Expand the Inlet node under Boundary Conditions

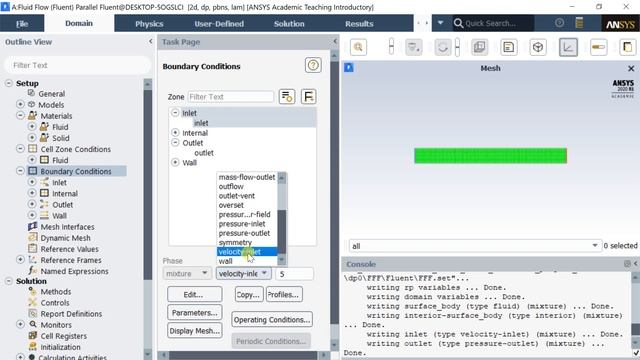[x=32, y=182]
